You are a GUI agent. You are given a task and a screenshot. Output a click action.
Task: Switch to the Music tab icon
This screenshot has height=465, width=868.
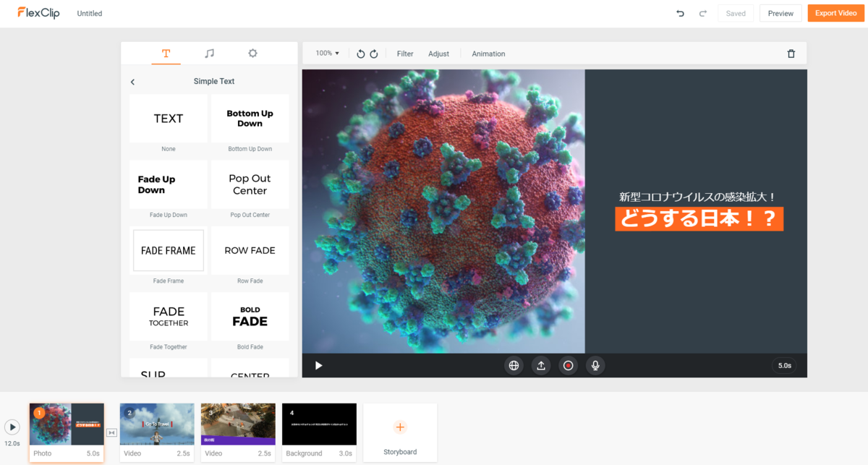tap(209, 54)
